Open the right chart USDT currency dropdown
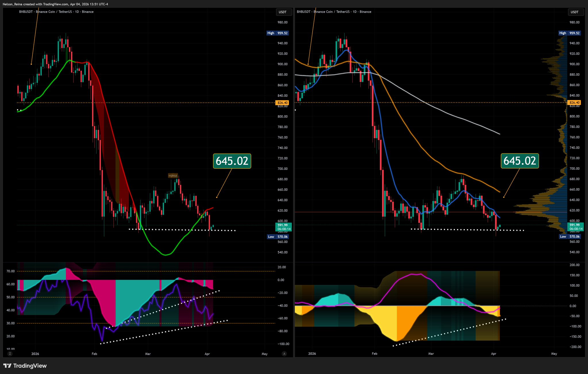The width and height of the screenshot is (588, 374). click(576, 12)
